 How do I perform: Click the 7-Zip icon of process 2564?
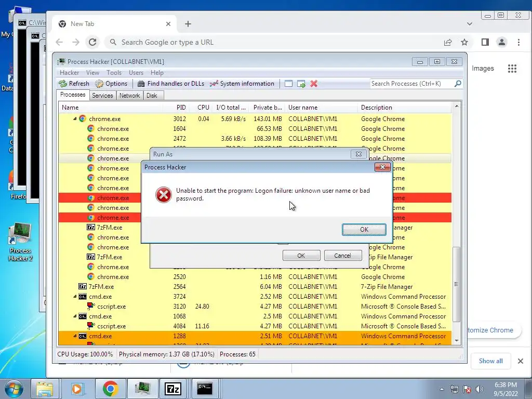(x=83, y=287)
